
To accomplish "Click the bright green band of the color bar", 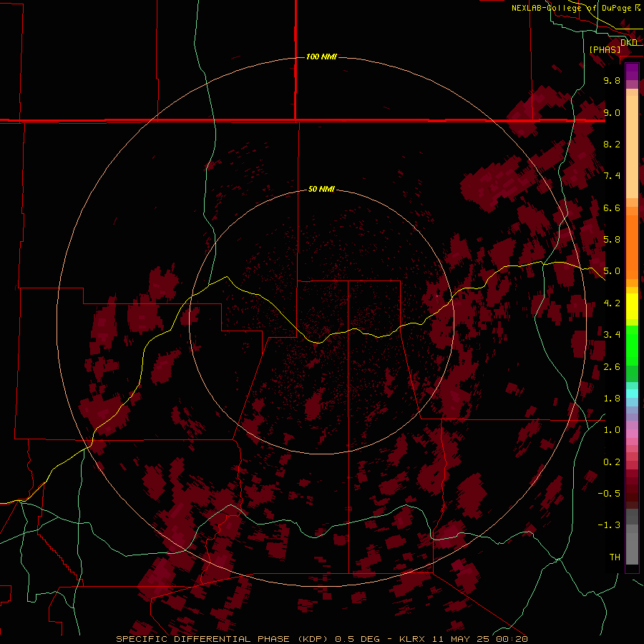I will (x=632, y=345).
